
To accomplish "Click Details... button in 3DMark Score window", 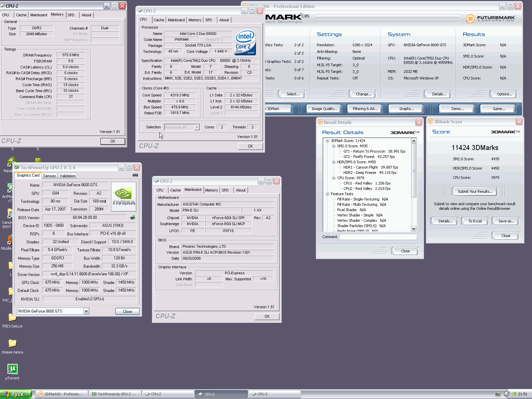I will pos(445,221).
